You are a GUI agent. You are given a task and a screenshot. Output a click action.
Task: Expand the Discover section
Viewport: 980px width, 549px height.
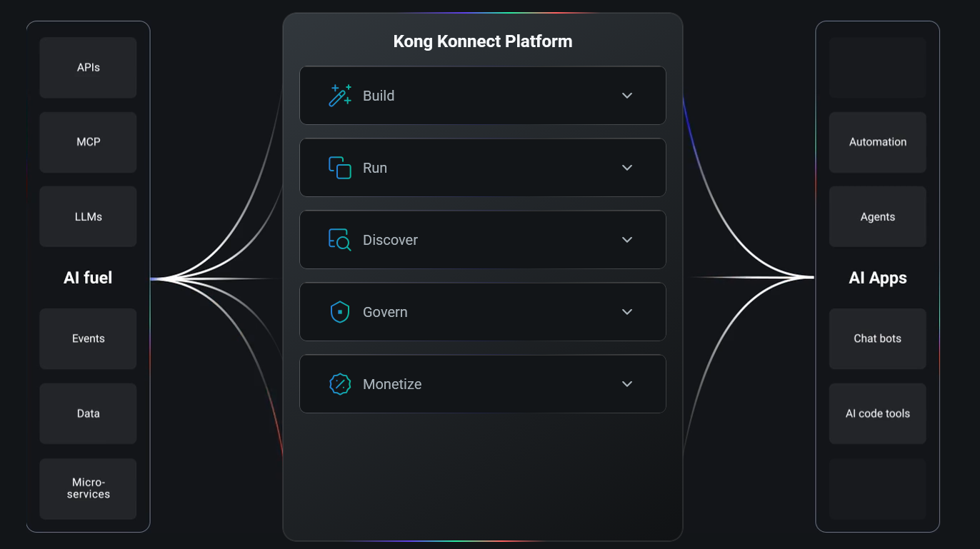click(x=627, y=239)
